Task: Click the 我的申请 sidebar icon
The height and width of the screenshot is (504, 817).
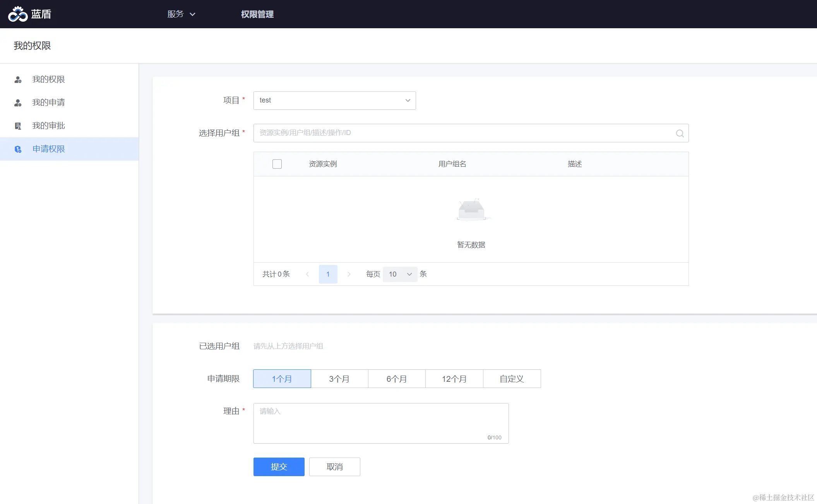Action: [x=18, y=103]
